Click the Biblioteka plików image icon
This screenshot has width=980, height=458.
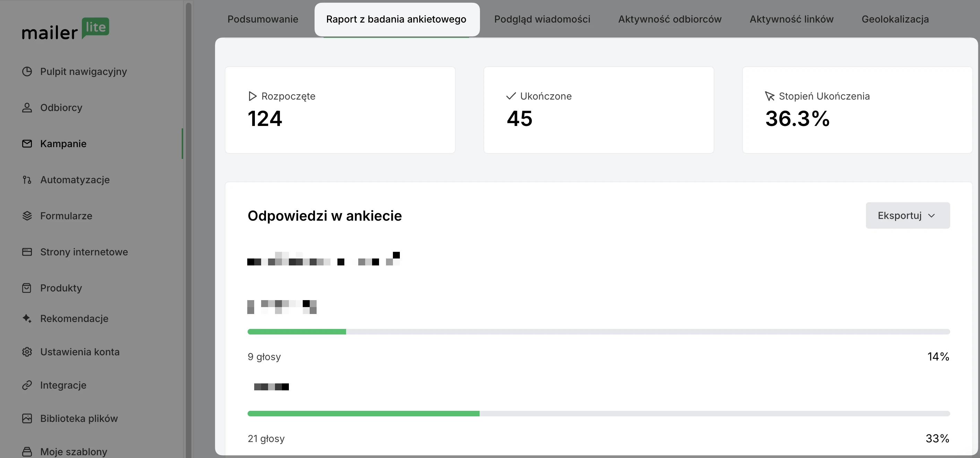(27, 418)
